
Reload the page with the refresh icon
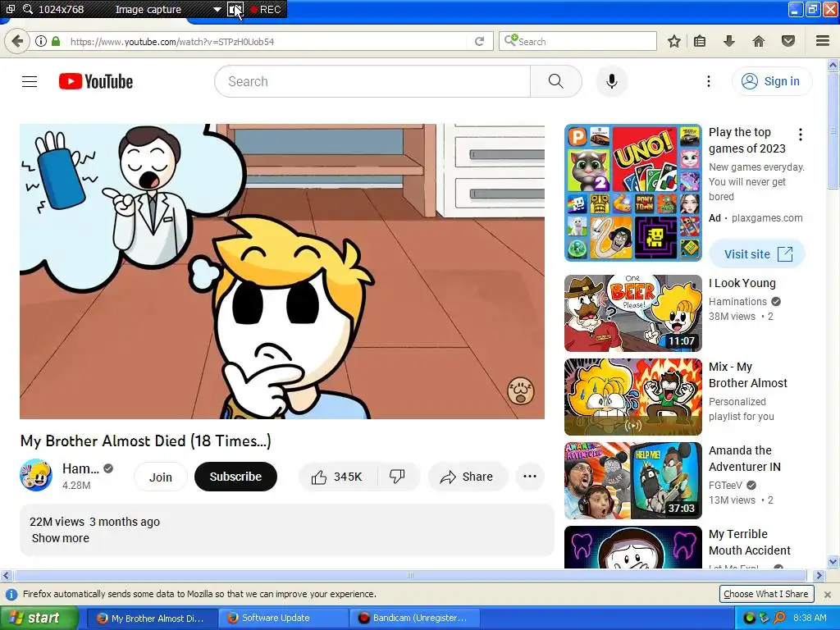pyautogui.click(x=479, y=41)
